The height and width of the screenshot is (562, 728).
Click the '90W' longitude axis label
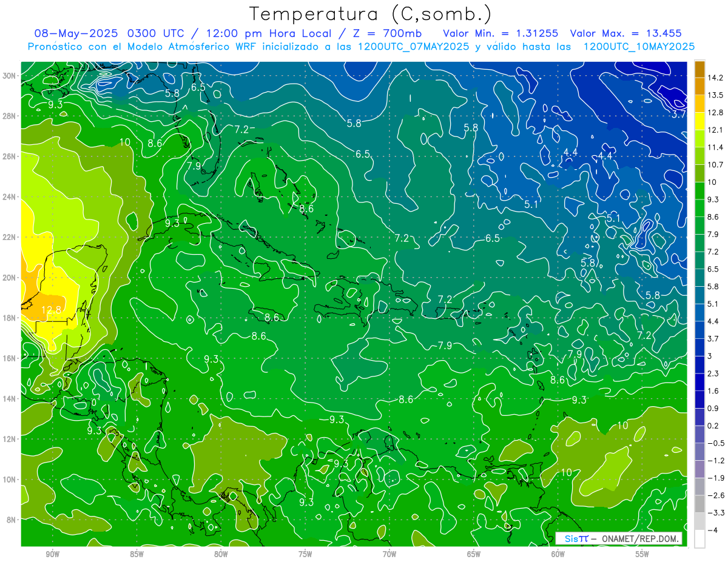52,554
